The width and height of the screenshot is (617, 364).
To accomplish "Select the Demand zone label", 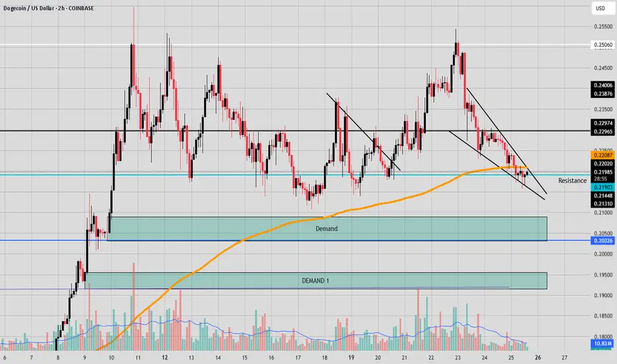I will (x=326, y=228).
